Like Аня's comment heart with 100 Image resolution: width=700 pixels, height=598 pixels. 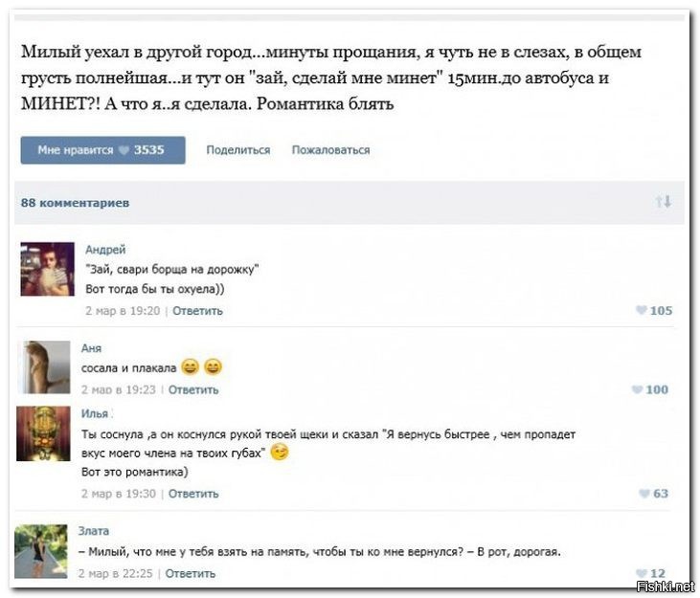click(650, 389)
